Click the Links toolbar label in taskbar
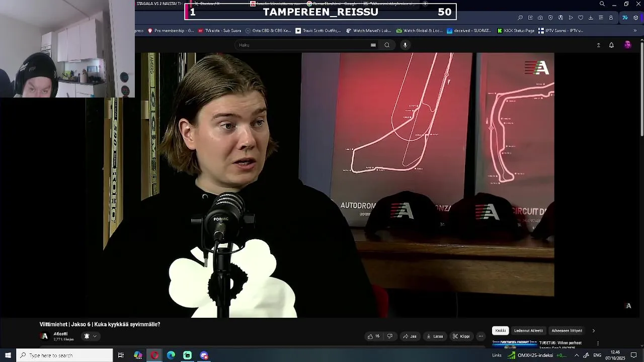This screenshot has width=644, height=362. 497,355
